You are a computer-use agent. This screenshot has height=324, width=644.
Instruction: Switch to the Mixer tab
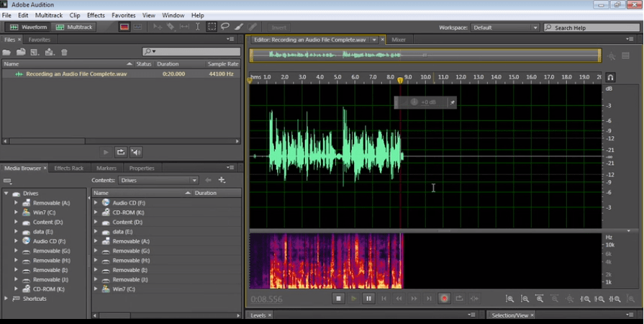click(x=399, y=40)
